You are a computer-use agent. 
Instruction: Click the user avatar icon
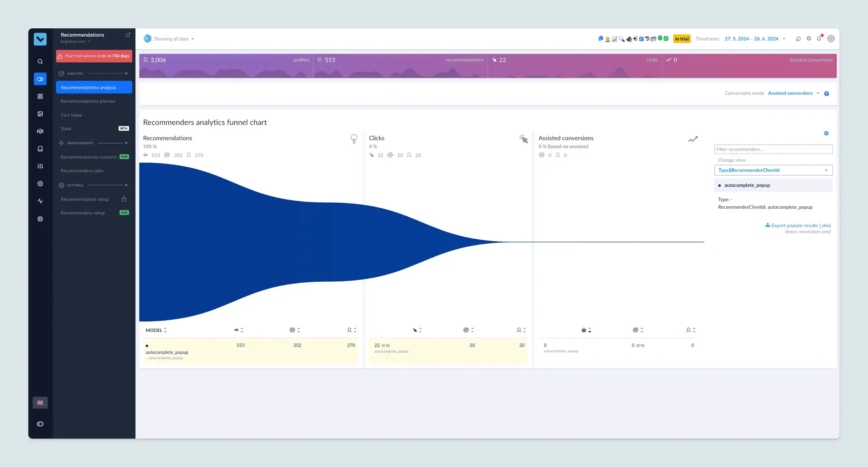point(831,39)
